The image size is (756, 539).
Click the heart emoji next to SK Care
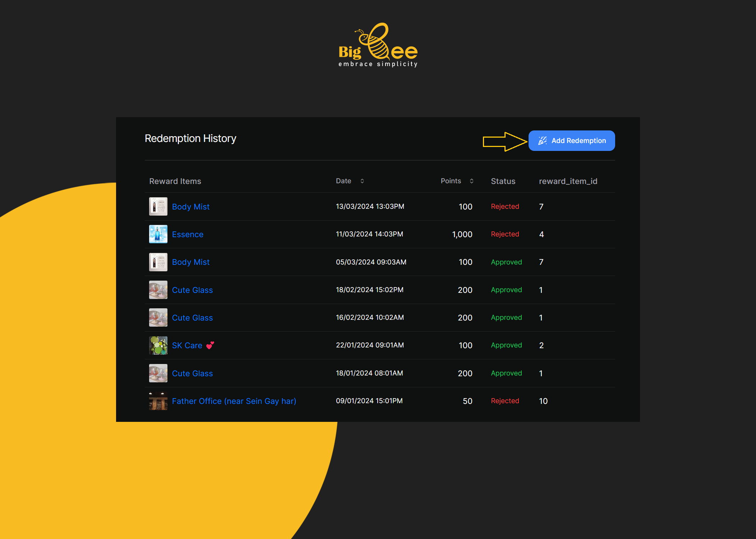[210, 345]
